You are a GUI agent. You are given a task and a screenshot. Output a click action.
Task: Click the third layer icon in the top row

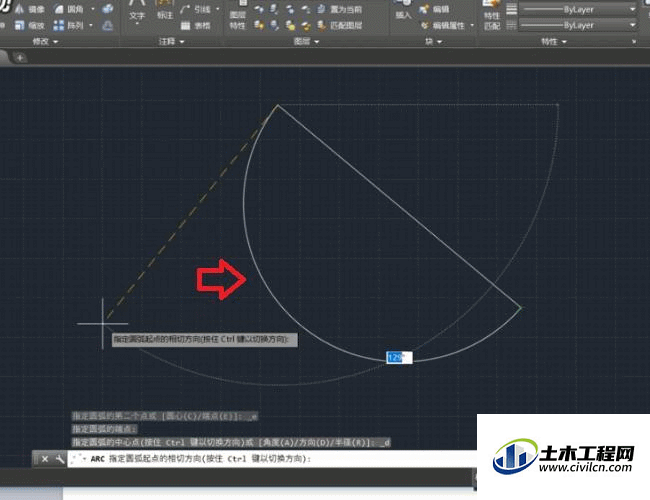(x=290, y=9)
